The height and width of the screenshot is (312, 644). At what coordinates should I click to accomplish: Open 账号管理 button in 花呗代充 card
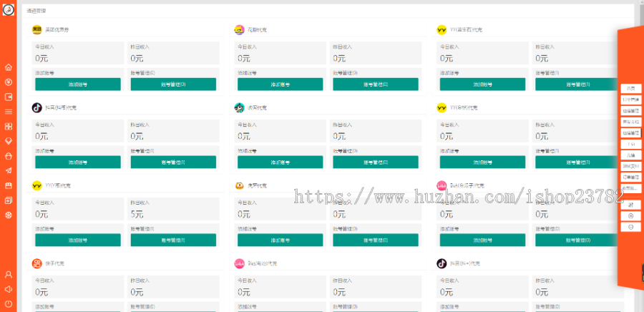pos(376,84)
